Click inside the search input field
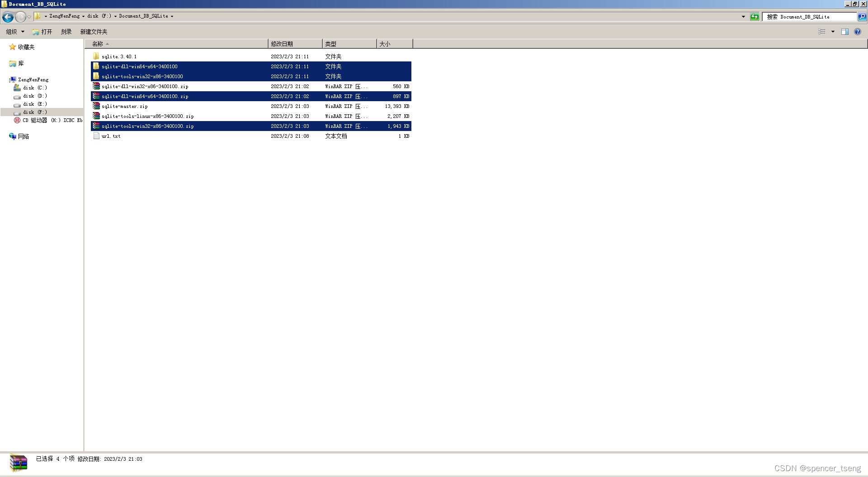The image size is (868, 477). tap(809, 16)
